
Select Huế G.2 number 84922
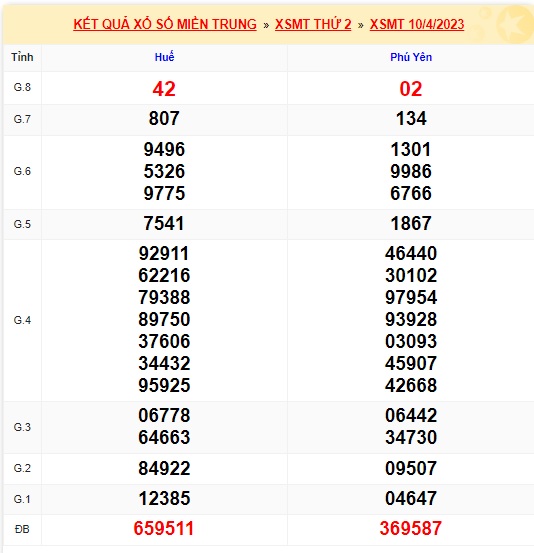click(164, 469)
